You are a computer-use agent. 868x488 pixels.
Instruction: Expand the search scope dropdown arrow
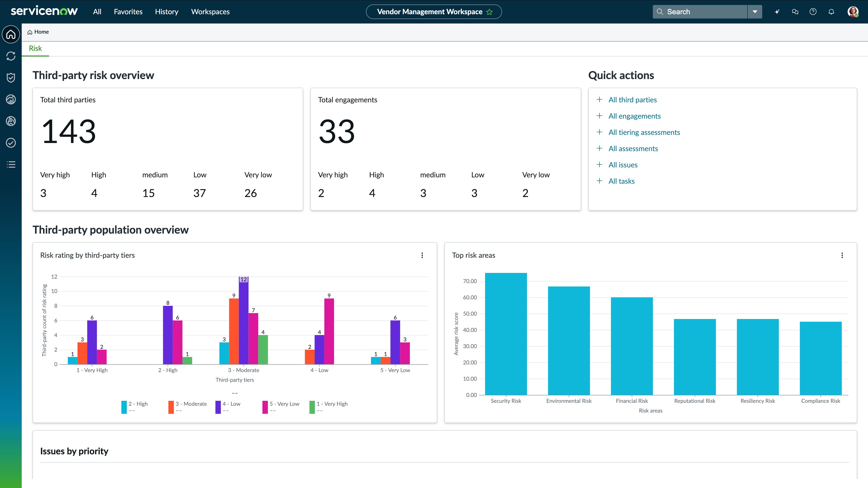(x=755, y=12)
